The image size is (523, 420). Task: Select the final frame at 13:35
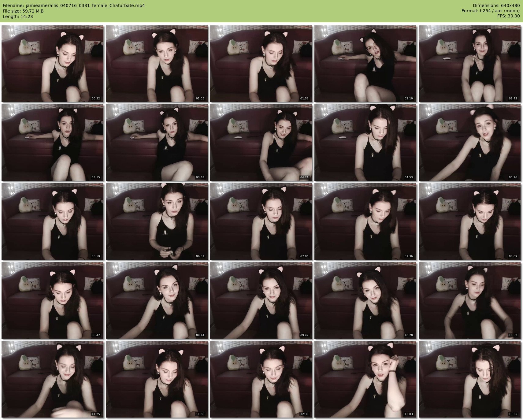(x=469, y=379)
